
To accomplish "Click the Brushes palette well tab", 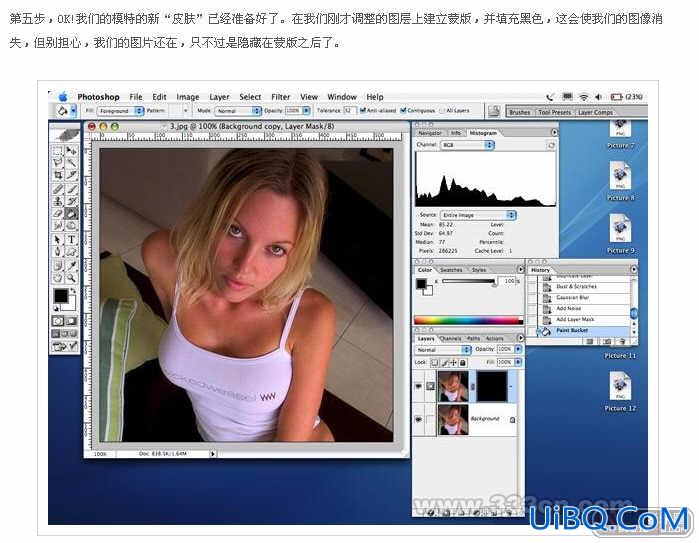I will coord(520,112).
